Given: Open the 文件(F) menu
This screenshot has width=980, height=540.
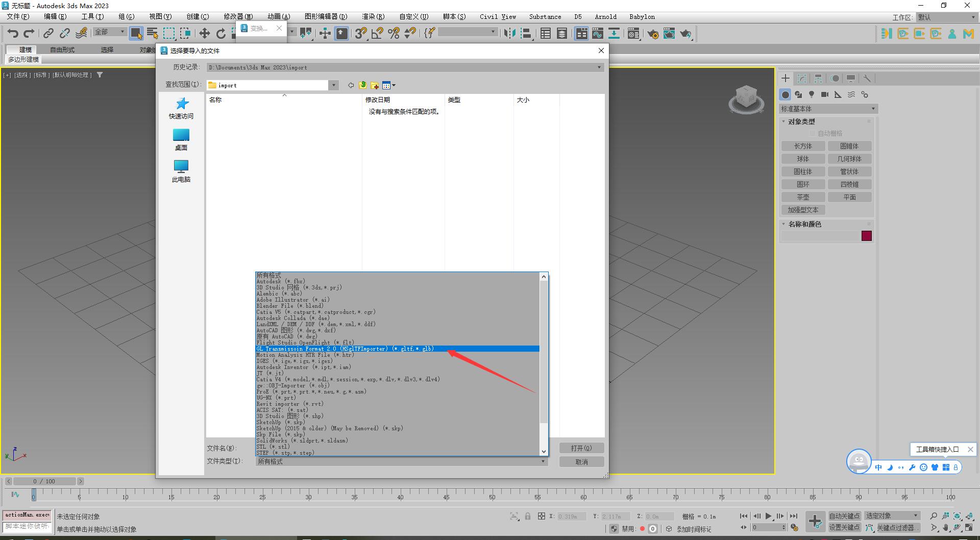Looking at the screenshot, I should pyautogui.click(x=18, y=17).
